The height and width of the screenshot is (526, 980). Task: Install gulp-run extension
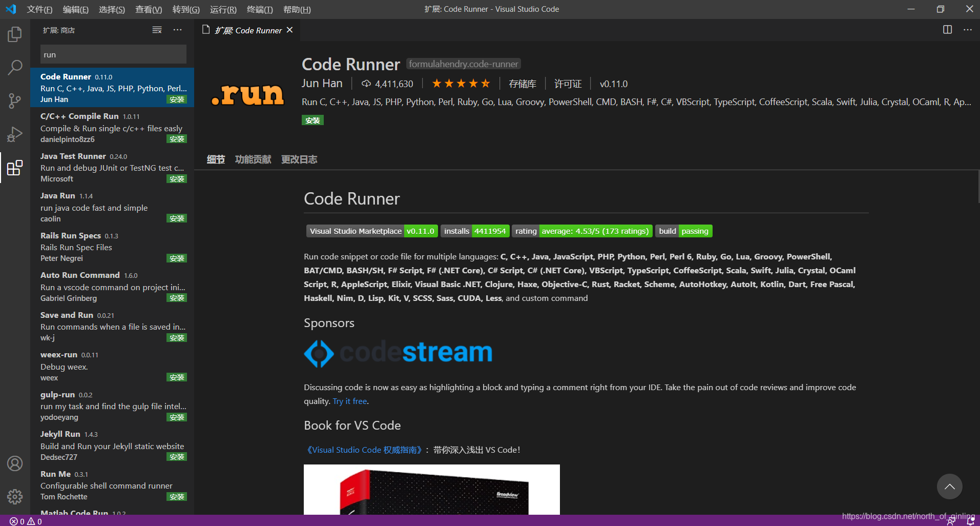click(x=177, y=417)
